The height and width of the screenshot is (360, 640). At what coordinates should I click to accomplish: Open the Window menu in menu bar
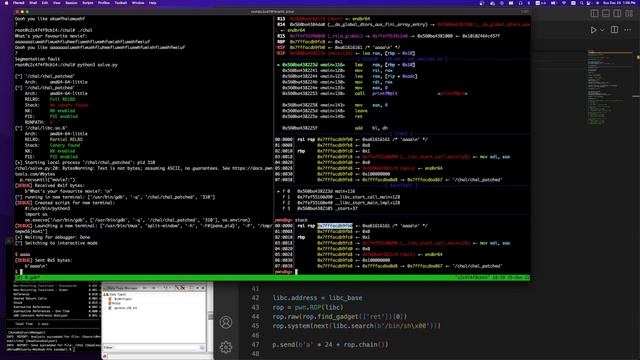[x=138, y=3]
